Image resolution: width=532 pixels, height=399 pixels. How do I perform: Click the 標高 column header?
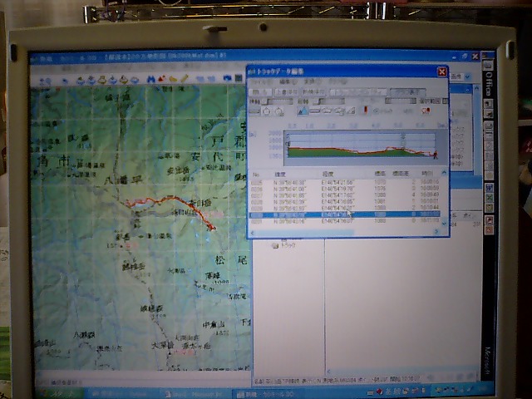point(380,173)
